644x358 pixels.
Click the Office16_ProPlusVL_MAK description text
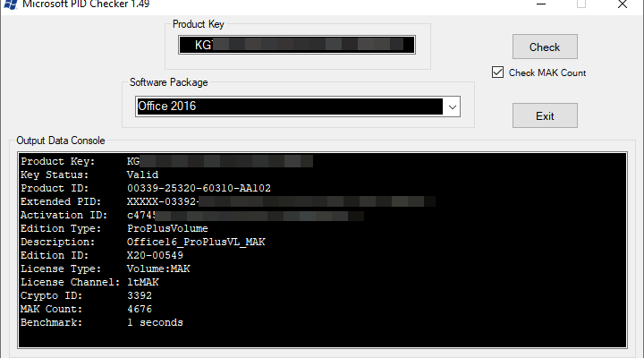pyautogui.click(x=196, y=242)
